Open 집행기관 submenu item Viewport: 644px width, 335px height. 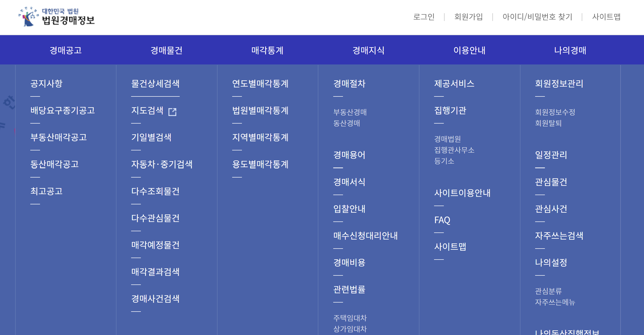(450, 110)
